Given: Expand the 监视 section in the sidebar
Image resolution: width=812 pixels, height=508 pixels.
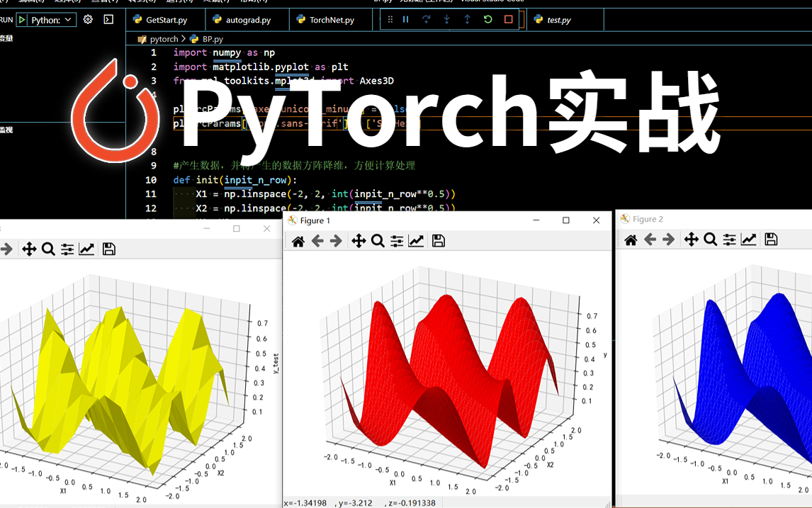Looking at the screenshot, I should pos(6,130).
